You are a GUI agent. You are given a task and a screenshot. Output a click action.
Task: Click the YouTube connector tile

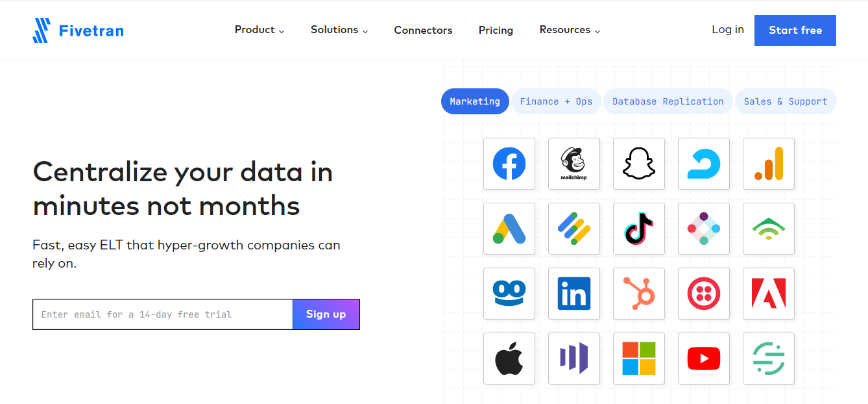point(704,359)
